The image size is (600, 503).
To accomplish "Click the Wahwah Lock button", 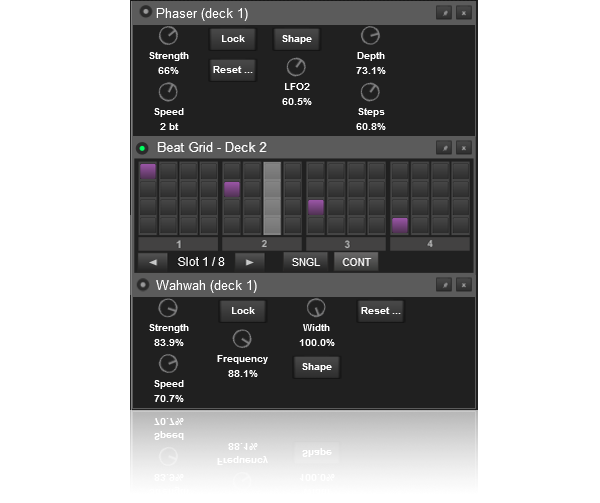I will point(243,311).
